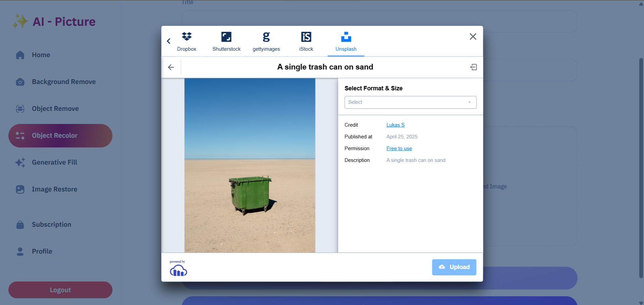Open Generative Fill in the sidebar

(60, 163)
